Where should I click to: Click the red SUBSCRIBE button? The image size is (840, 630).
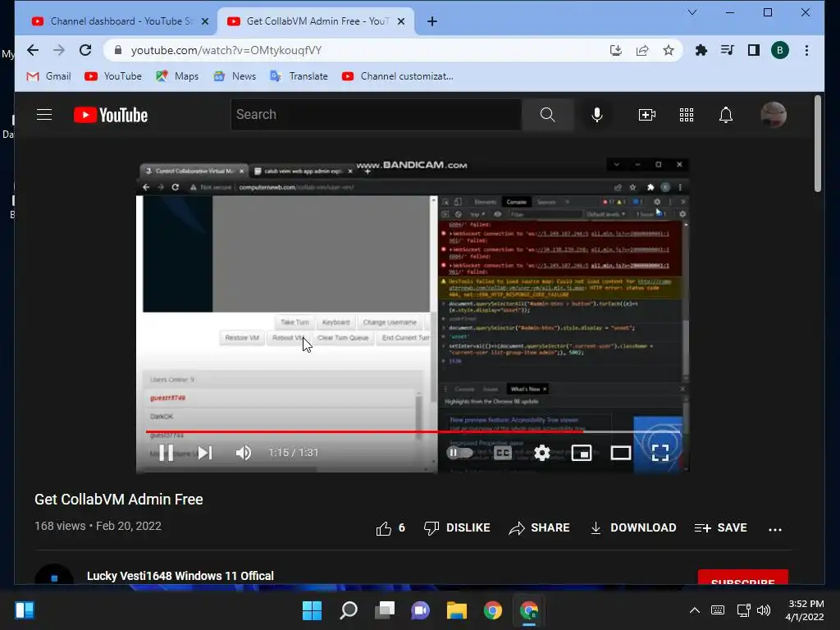pyautogui.click(x=742, y=577)
